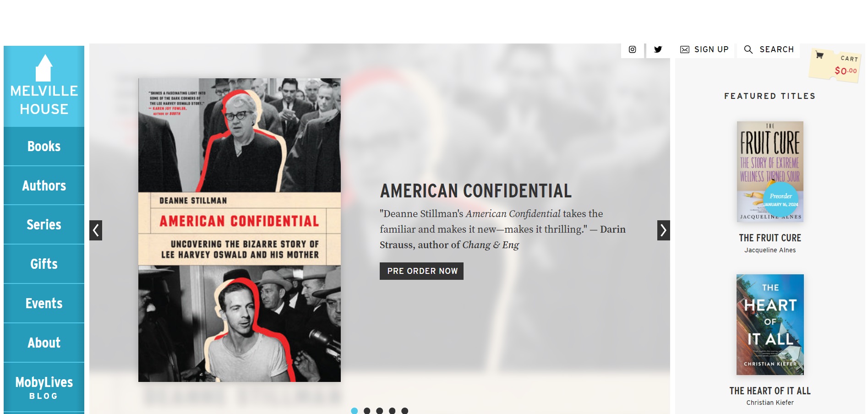
Task: Open the Authors menu item
Action: point(44,185)
